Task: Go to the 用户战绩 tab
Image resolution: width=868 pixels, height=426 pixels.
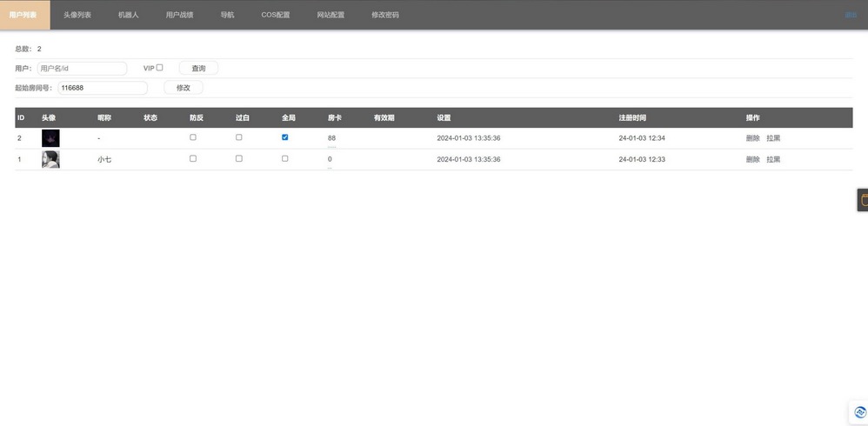Action: [x=180, y=15]
